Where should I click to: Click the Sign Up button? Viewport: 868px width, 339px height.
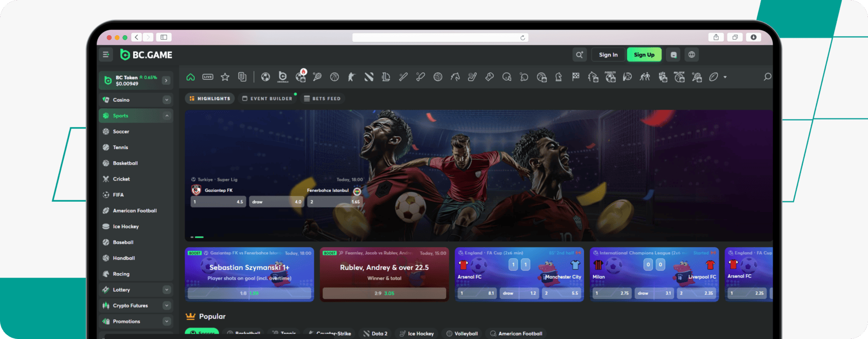(644, 55)
